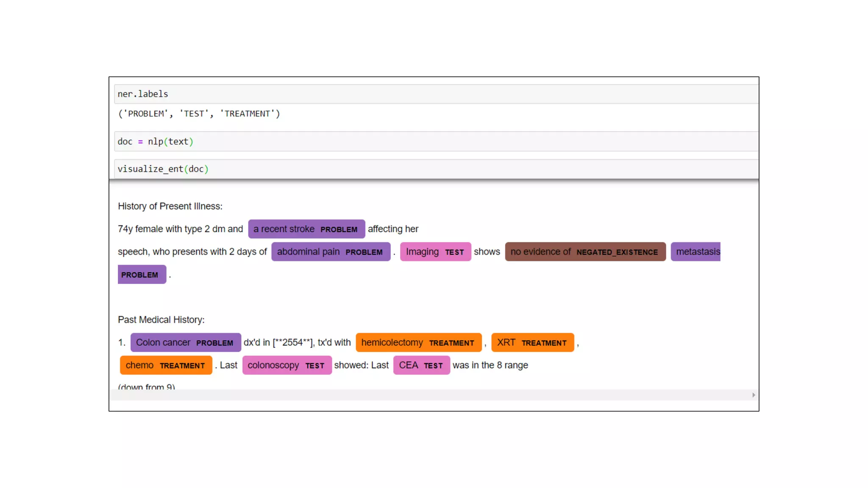Click the 'Colon cancer' PROBLEM entity

click(x=185, y=343)
